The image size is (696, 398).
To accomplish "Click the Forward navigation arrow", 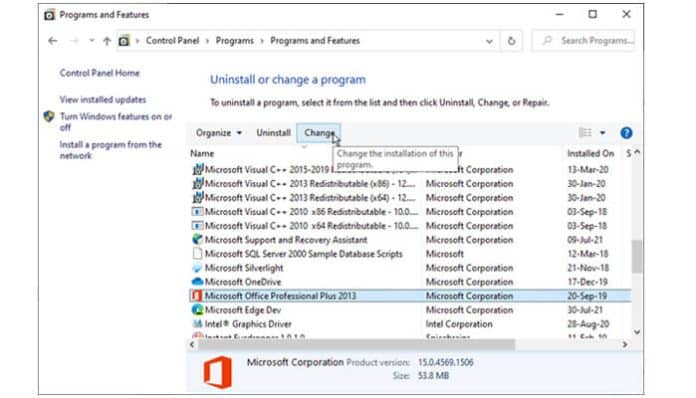I will pos(75,41).
